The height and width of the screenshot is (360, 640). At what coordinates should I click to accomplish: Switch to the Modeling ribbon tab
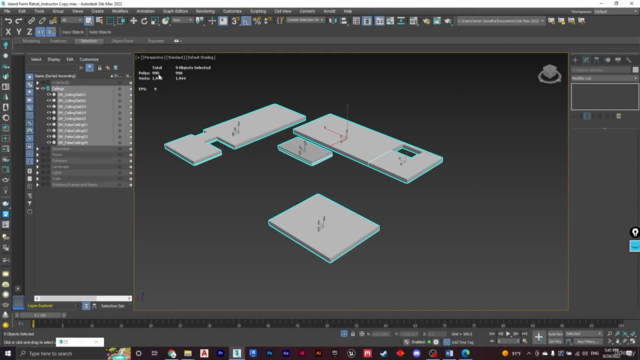31,41
